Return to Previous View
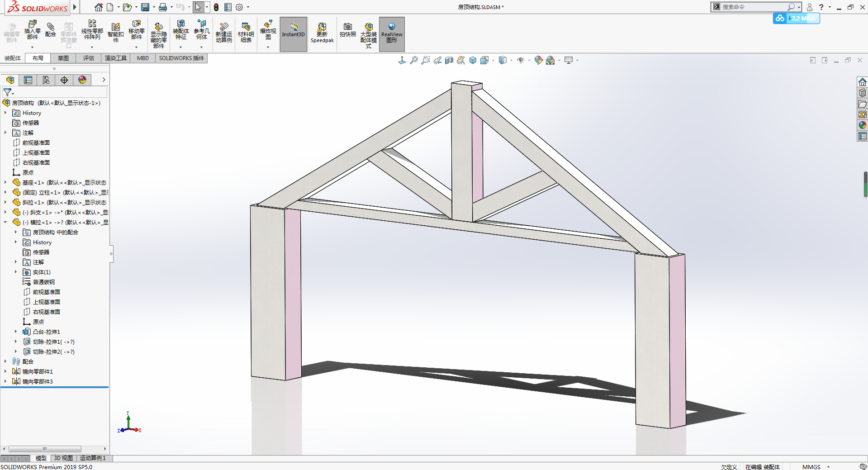 click(437, 60)
